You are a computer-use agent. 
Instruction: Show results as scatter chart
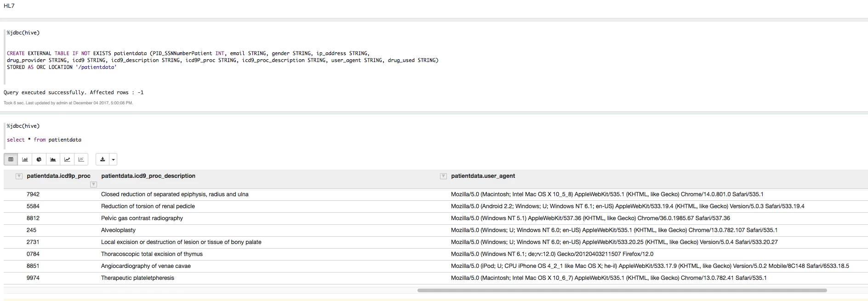pos(81,159)
